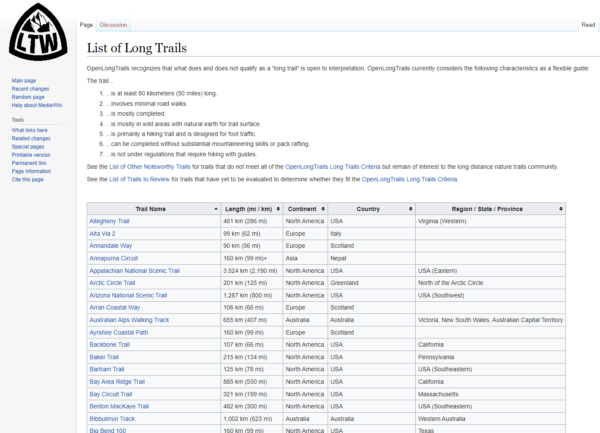Viewport: 600px width, 433px height.
Task: Open Help about MediaWiki
Action: click(38, 105)
